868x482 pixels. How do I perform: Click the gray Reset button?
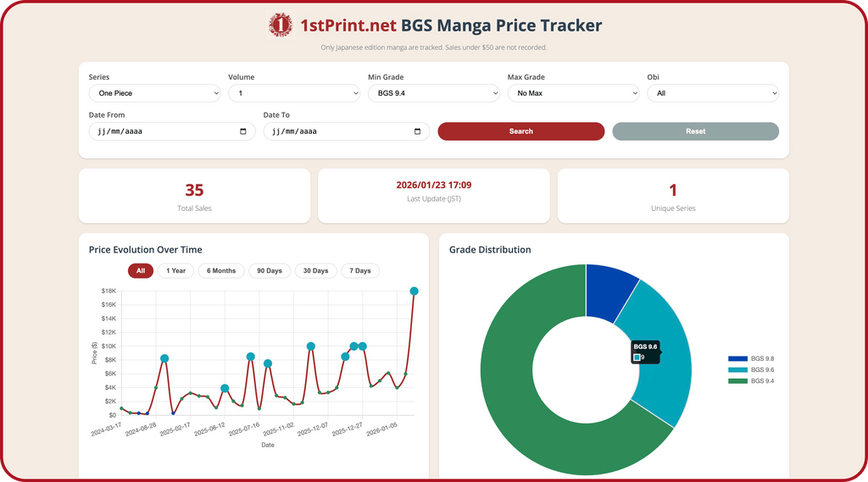(695, 131)
